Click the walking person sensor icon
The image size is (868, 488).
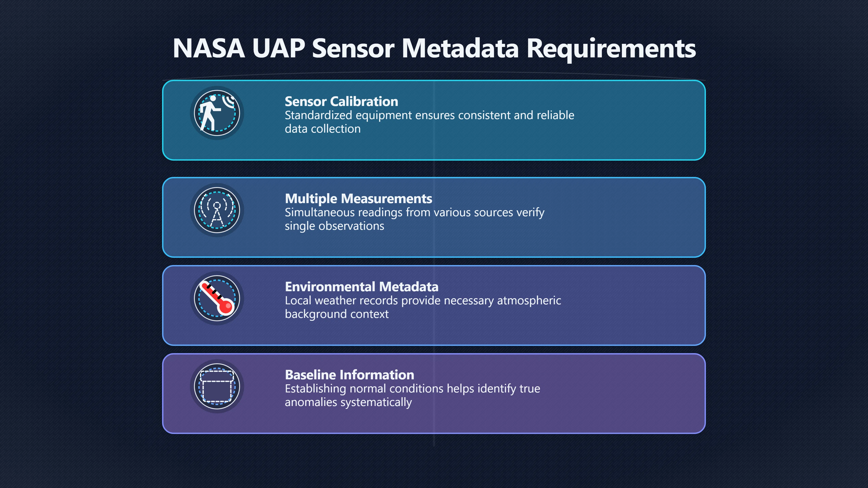click(217, 113)
